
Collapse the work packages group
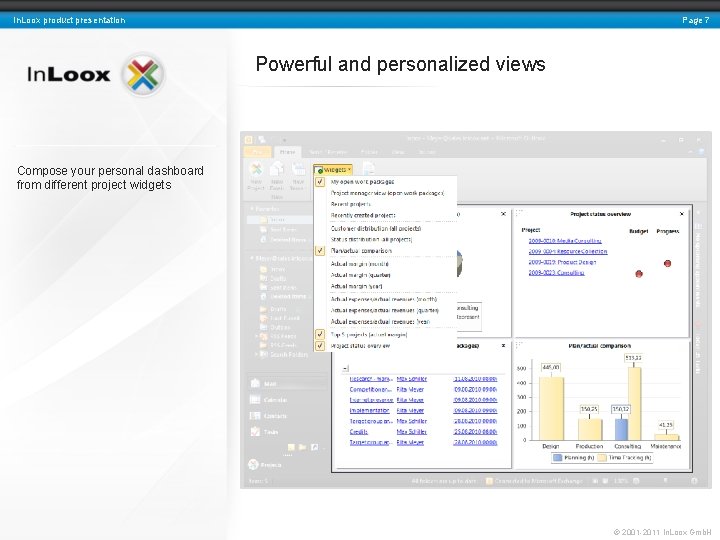346,368
